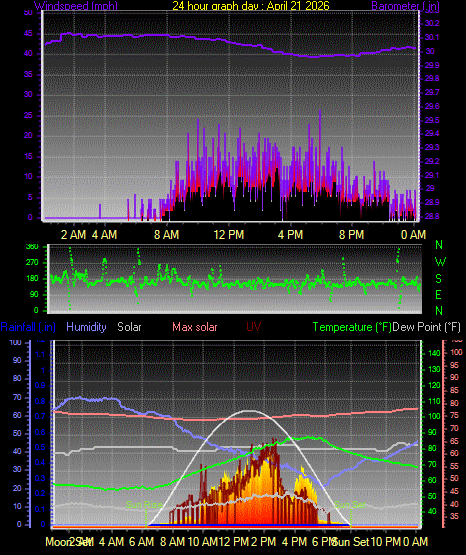Click the S compass direction label
The height and width of the screenshot is (555, 466).
(438, 279)
